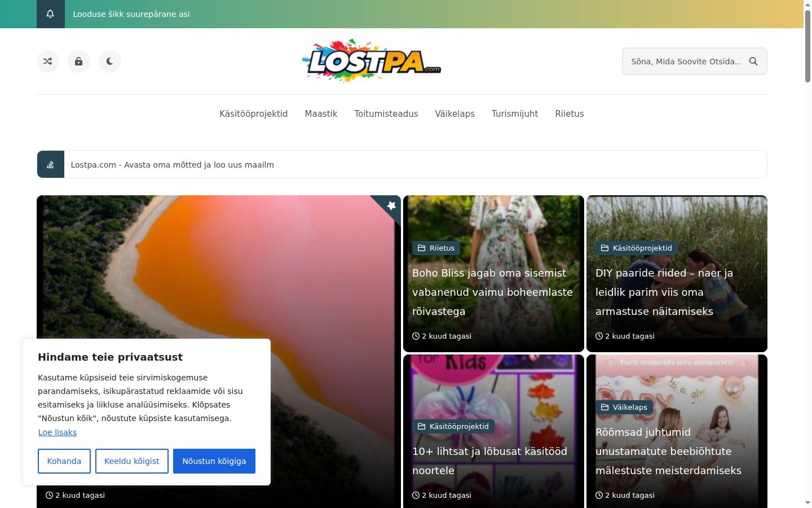Click the notification bell icon

point(50,14)
